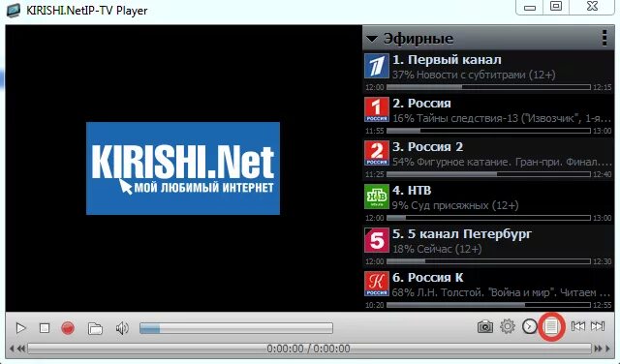Step back with the single-left arrow
This screenshot has height=364, width=620.
12,349
